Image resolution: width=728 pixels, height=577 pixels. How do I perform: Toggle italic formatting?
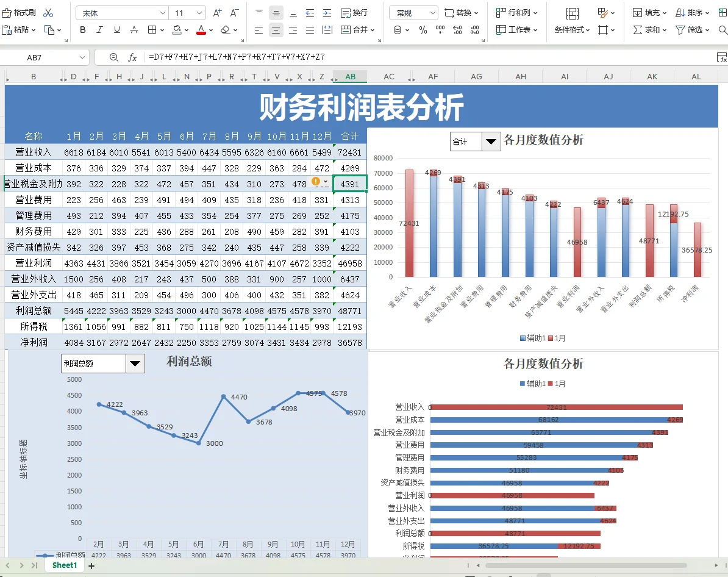(x=99, y=30)
